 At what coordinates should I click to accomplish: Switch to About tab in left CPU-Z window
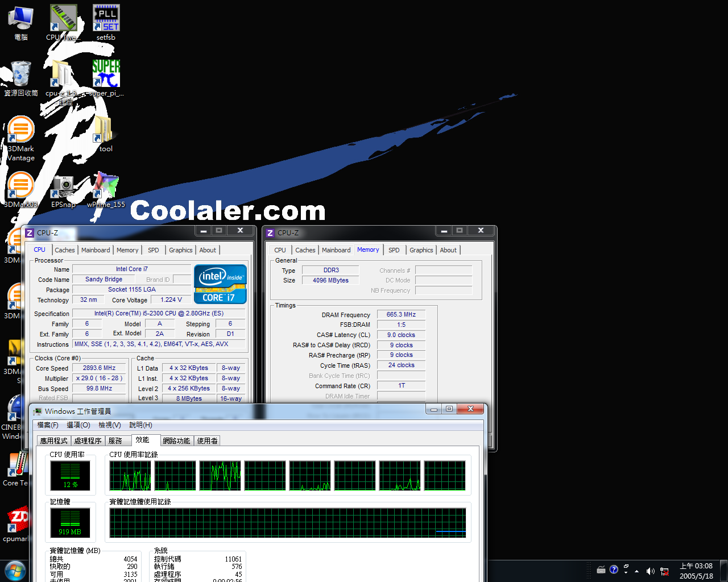[x=208, y=250]
